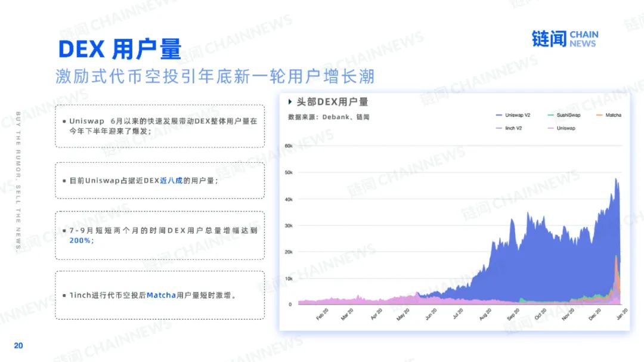Click the page number 20

click(x=18, y=345)
